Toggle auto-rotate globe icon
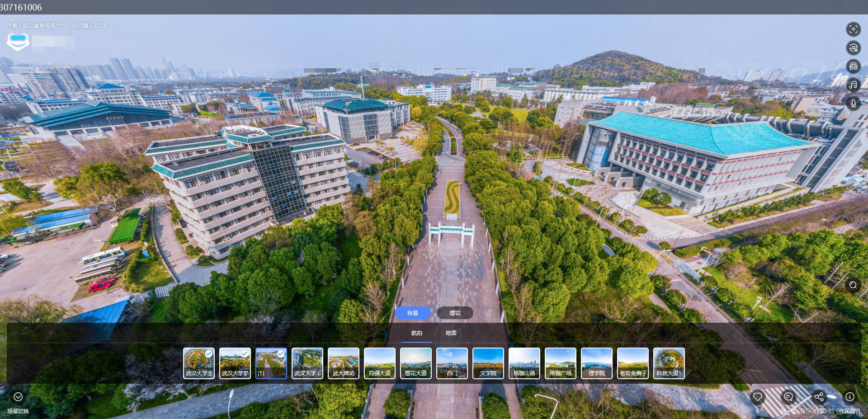 (853, 48)
